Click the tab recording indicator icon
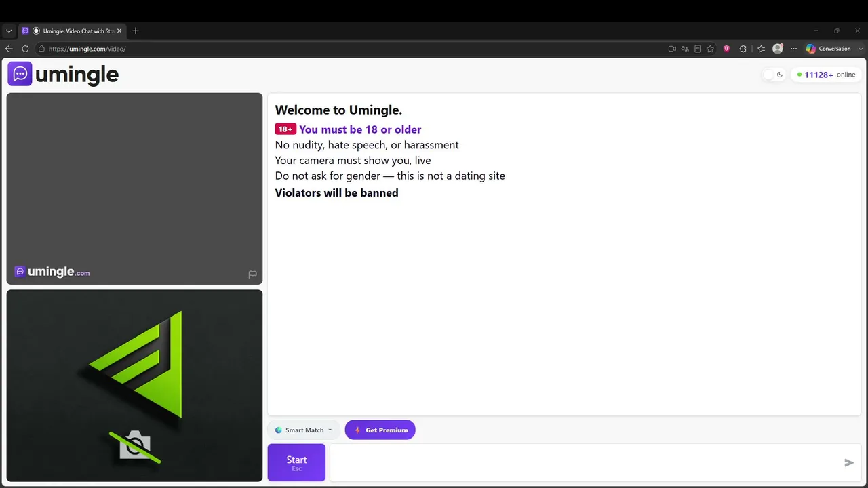Viewport: 868px width, 488px height. click(x=37, y=30)
